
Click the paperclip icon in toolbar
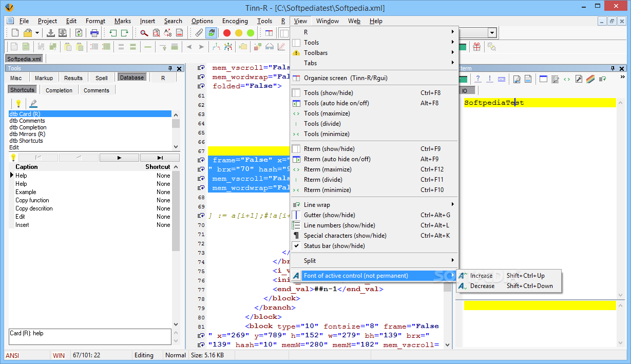[x=199, y=33]
